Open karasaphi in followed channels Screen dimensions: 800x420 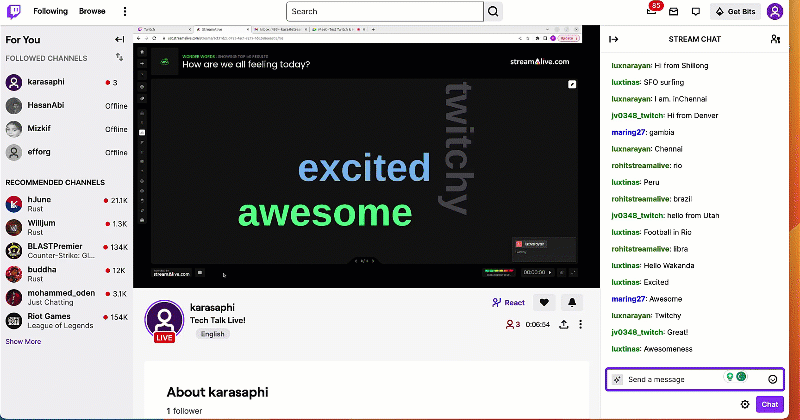(66, 82)
